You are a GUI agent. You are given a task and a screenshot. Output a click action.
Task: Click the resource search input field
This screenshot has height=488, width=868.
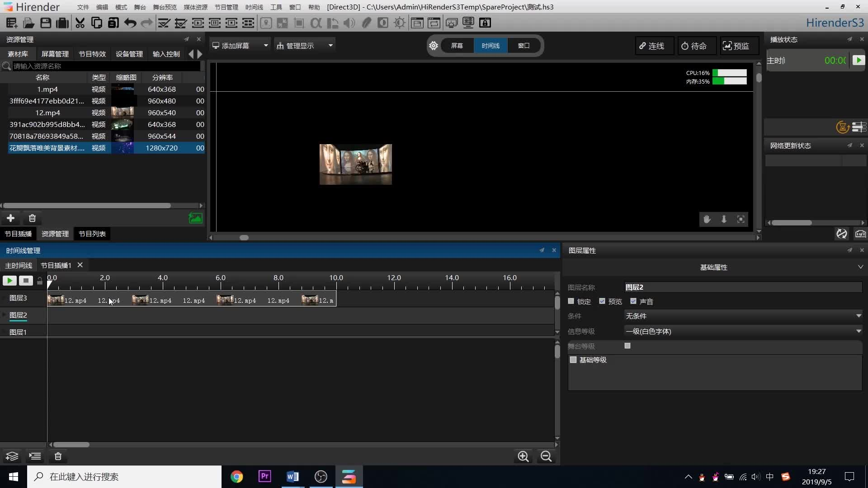[106, 66]
